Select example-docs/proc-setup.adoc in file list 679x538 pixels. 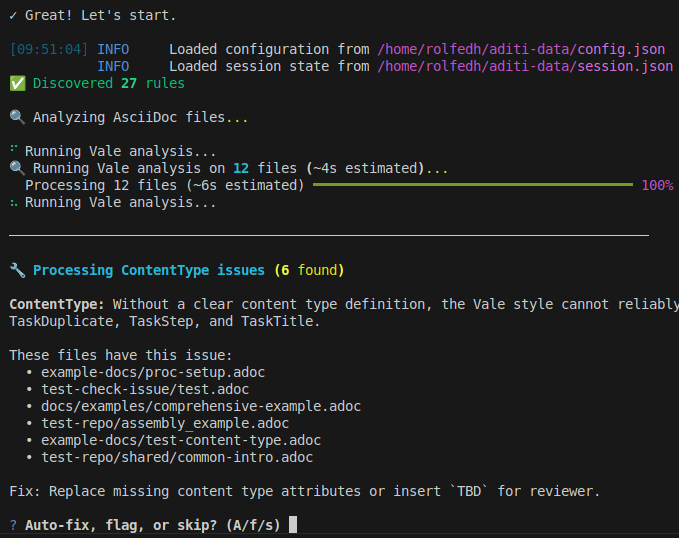153,373
